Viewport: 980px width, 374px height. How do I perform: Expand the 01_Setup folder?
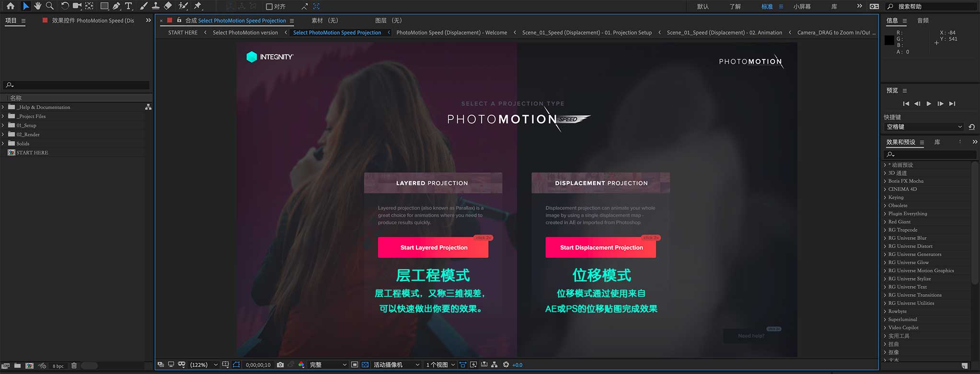click(3, 125)
